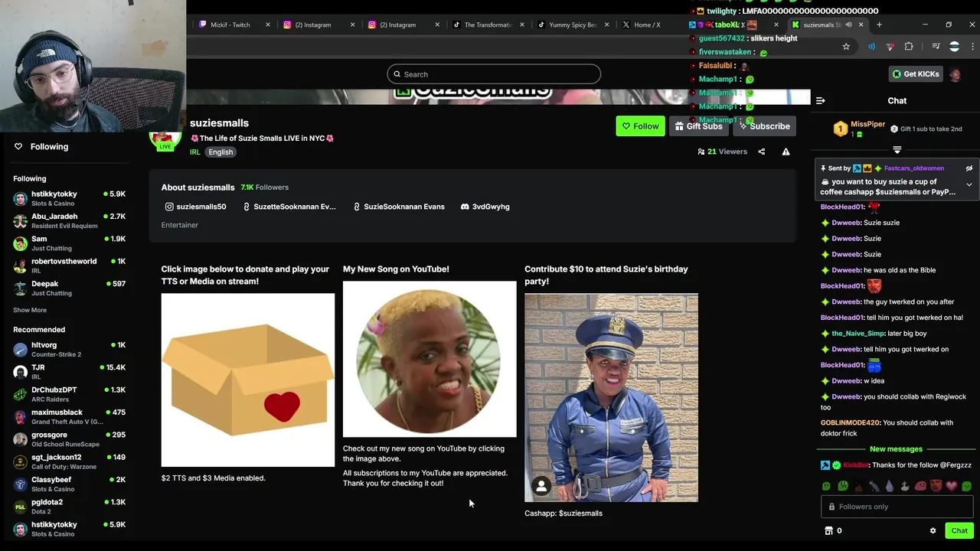This screenshot has height=551, width=980.
Task: Insert the pink heart quick emote
Action: [952, 486]
